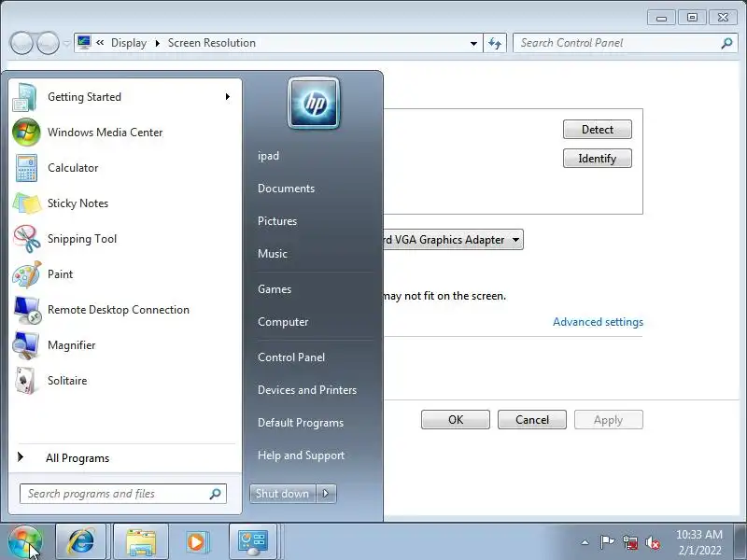Click the Display breadcrumb in address bar
The image size is (747, 560).
(129, 43)
